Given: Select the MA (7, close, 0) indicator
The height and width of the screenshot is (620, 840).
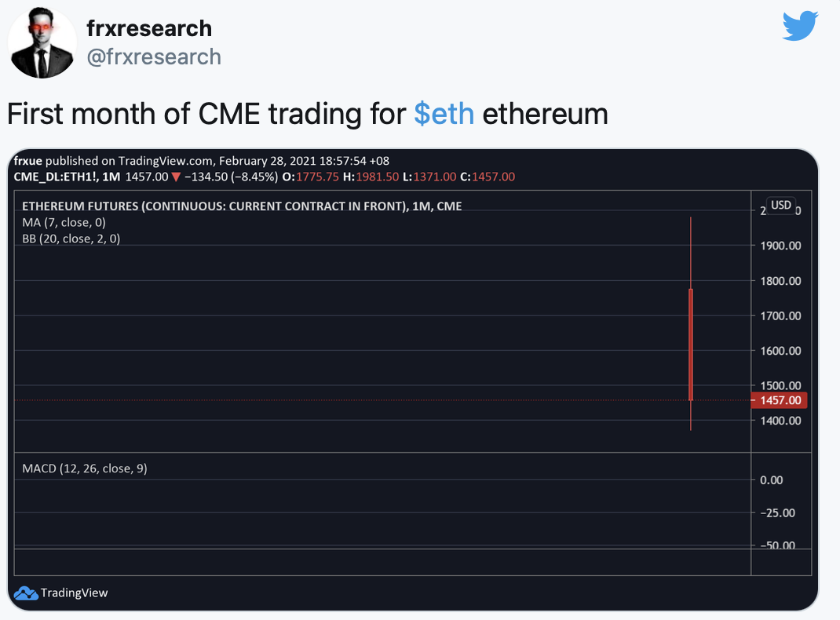Looking at the screenshot, I should (x=64, y=222).
